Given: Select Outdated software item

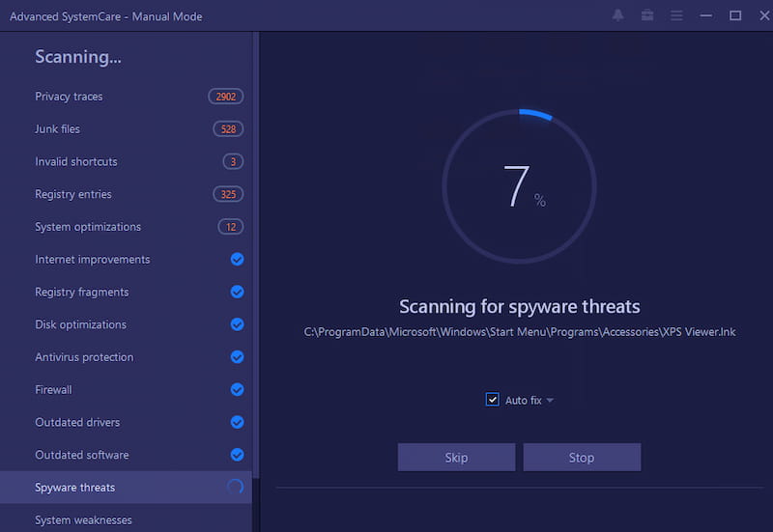Looking at the screenshot, I should coord(126,454).
